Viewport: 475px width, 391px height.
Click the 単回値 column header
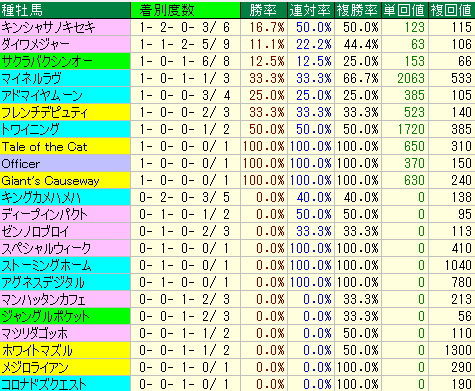point(405,10)
